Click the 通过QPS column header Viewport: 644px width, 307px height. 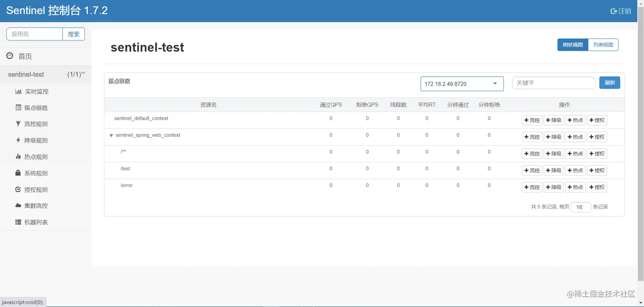pos(331,105)
